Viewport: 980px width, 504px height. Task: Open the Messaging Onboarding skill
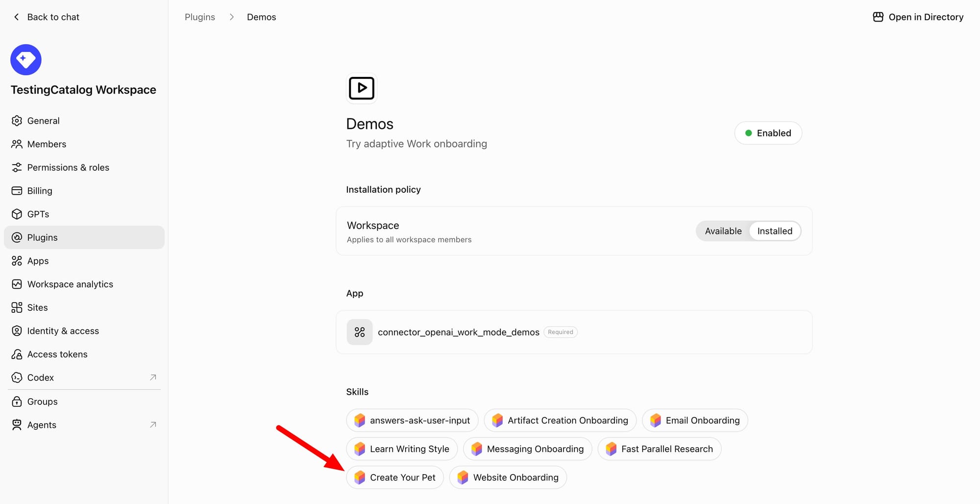[x=527, y=449]
